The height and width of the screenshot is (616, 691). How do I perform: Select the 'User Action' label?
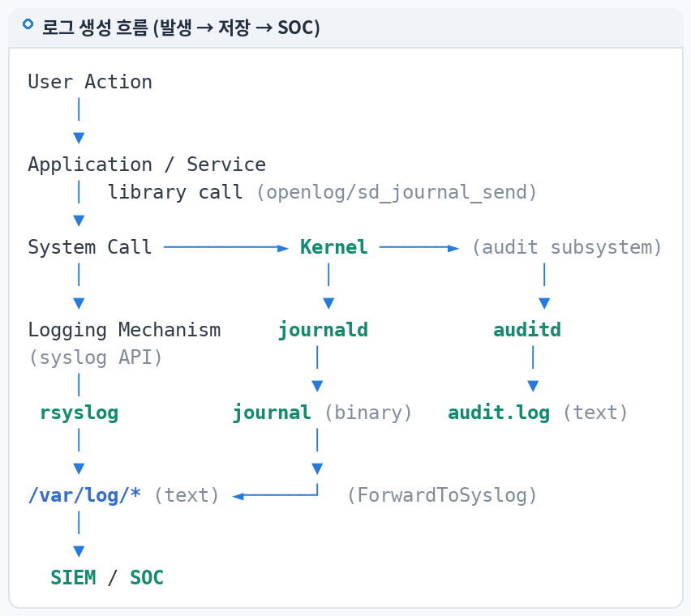90,82
